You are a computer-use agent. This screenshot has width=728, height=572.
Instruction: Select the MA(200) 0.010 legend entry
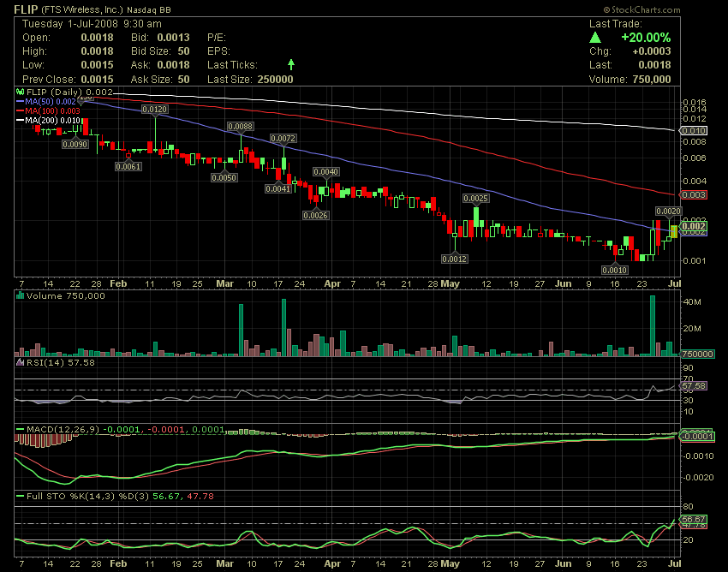coord(48,121)
